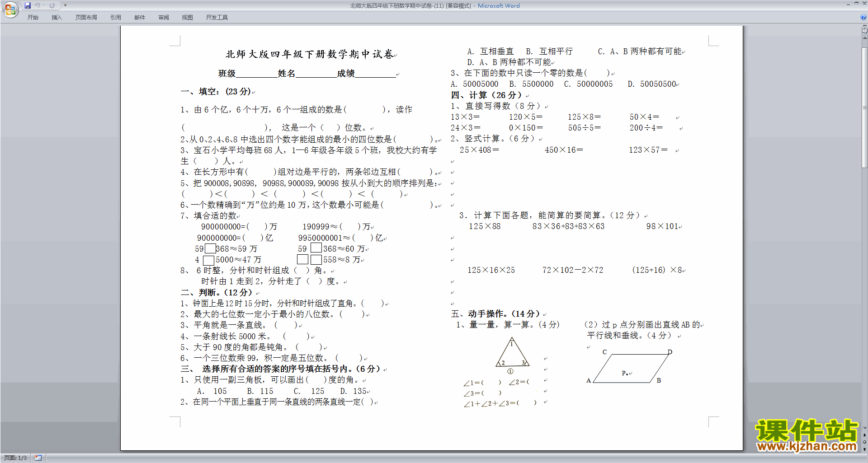Click the option D. 50050500
The width and height of the screenshot is (868, 463).
pos(652,84)
